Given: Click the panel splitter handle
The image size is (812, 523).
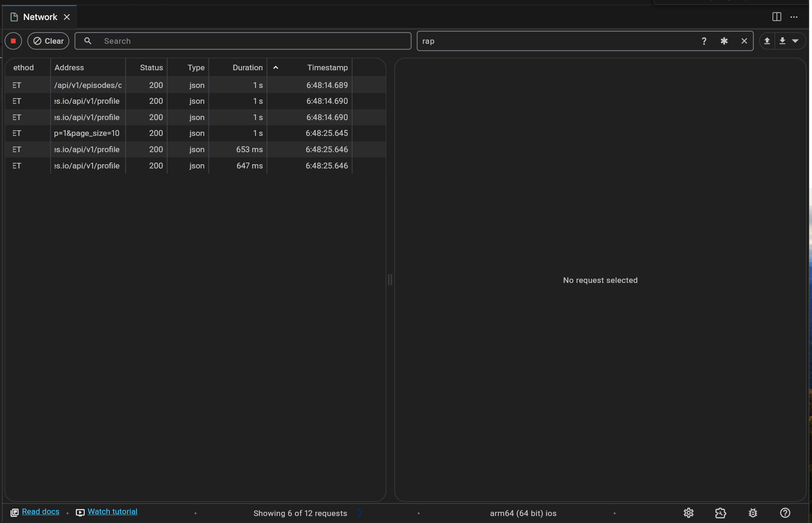Looking at the screenshot, I should (x=390, y=280).
